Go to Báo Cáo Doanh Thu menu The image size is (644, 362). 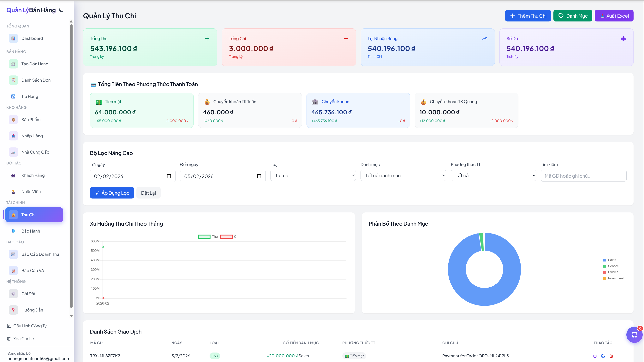[40, 254]
